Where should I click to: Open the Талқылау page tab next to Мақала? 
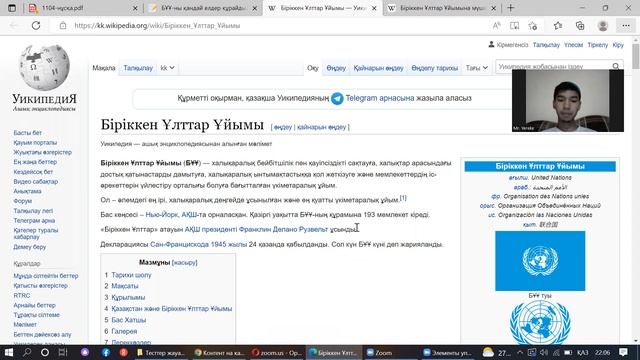[x=138, y=68]
